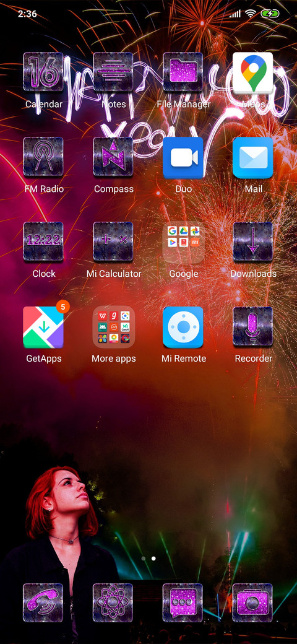Image resolution: width=297 pixels, height=644 pixels.
Task: Select the second home page dot
Action: pyautogui.click(x=154, y=559)
